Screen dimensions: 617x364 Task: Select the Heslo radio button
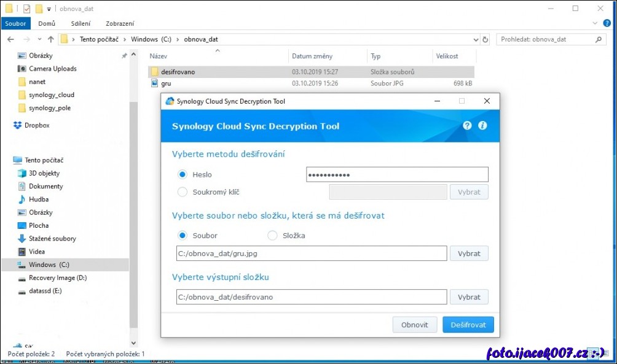[183, 174]
